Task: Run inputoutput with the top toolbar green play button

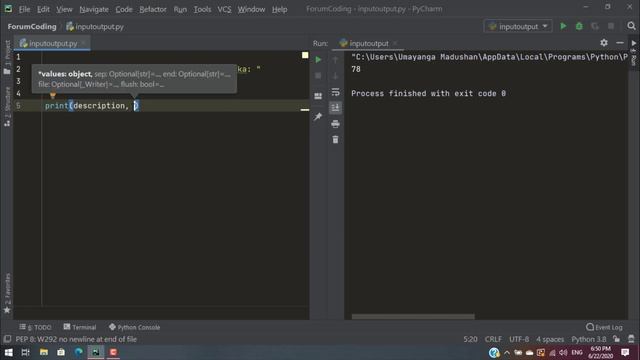Action: [563, 26]
